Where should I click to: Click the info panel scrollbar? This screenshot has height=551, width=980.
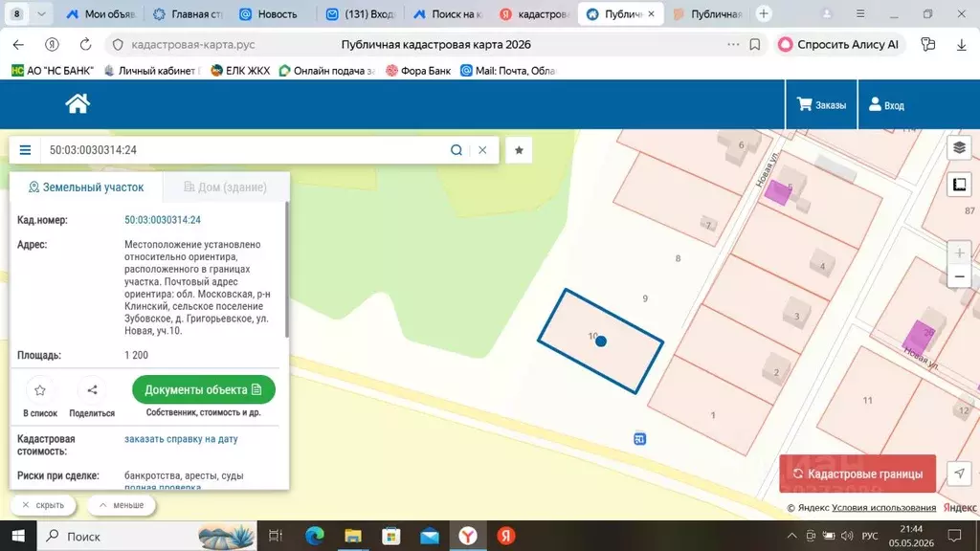pyautogui.click(x=287, y=269)
